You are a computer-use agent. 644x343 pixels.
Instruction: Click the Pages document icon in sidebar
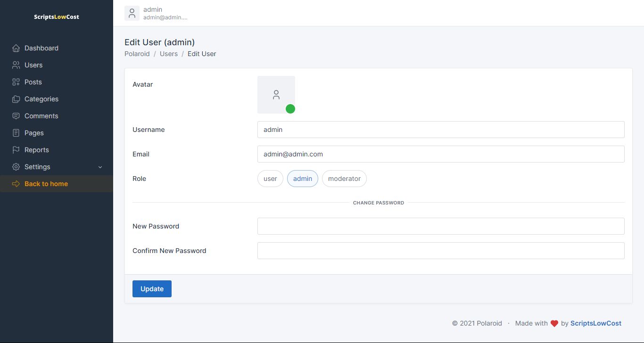pyautogui.click(x=16, y=133)
